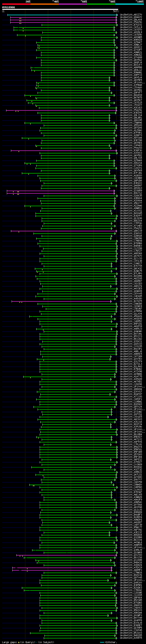Click label UniRef100_A1AT75
The height and width of the screenshot is (644, 146).
tap(131, 377)
